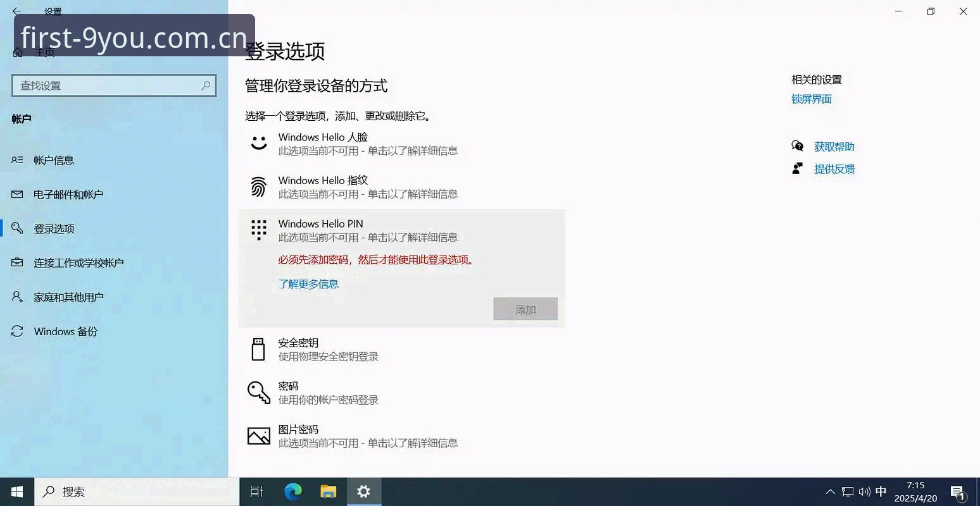Screen dimensions: 980x506
Task: Click the Windows Hello face smiley icon
Action: [258, 143]
